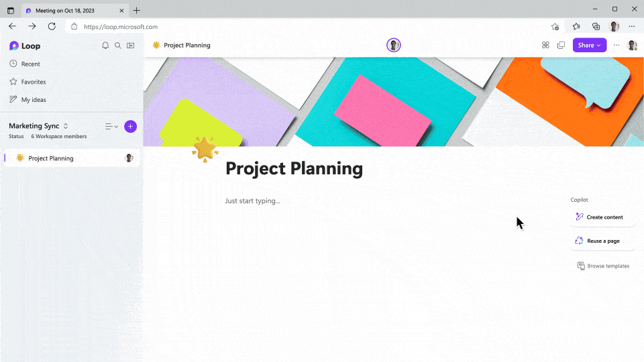Viewport: 644px width, 362px height.
Task: Refresh the page in browser toolbar
Action: coord(52,26)
